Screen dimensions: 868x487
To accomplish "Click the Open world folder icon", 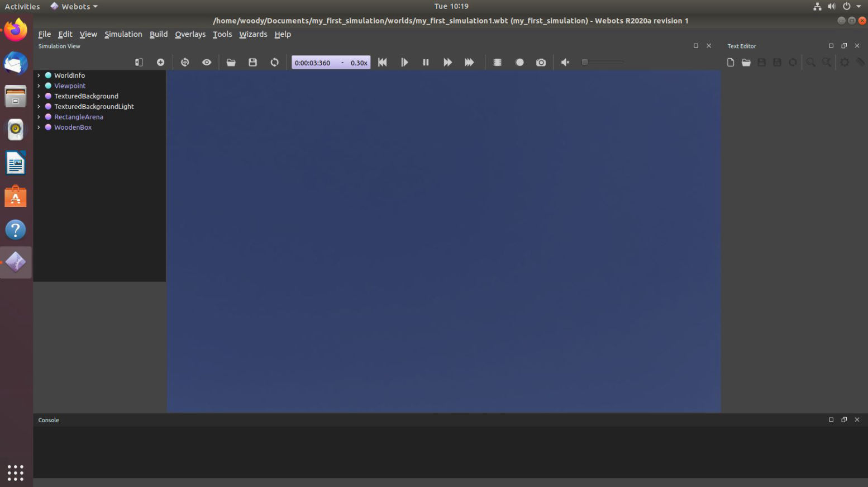I will [231, 62].
